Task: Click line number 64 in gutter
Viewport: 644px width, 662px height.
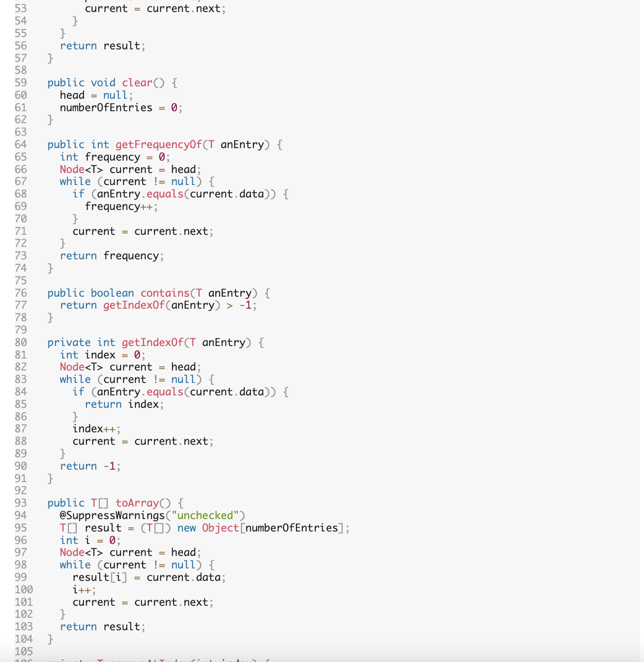Action: point(21,144)
